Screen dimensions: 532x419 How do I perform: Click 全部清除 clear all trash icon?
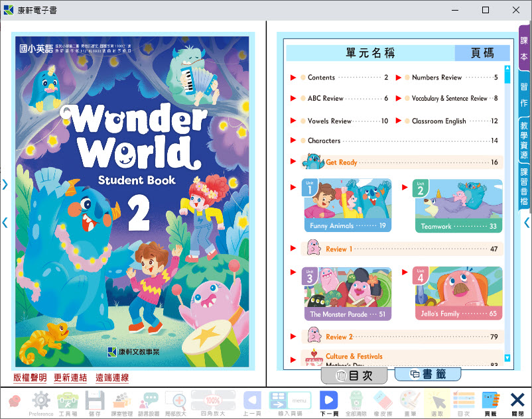(356, 402)
